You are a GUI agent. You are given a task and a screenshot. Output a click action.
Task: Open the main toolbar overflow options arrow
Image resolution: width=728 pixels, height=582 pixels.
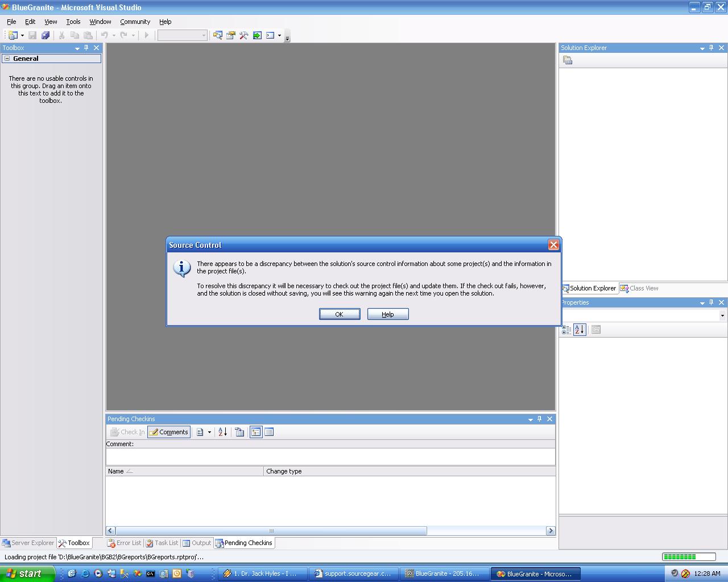pyautogui.click(x=287, y=38)
